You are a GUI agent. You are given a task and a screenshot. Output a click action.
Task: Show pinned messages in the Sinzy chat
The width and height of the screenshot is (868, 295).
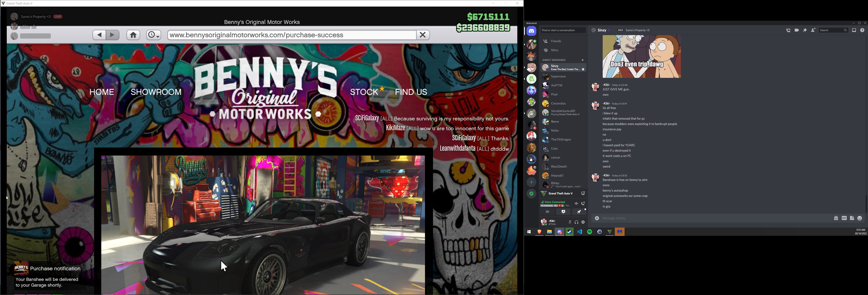805,30
